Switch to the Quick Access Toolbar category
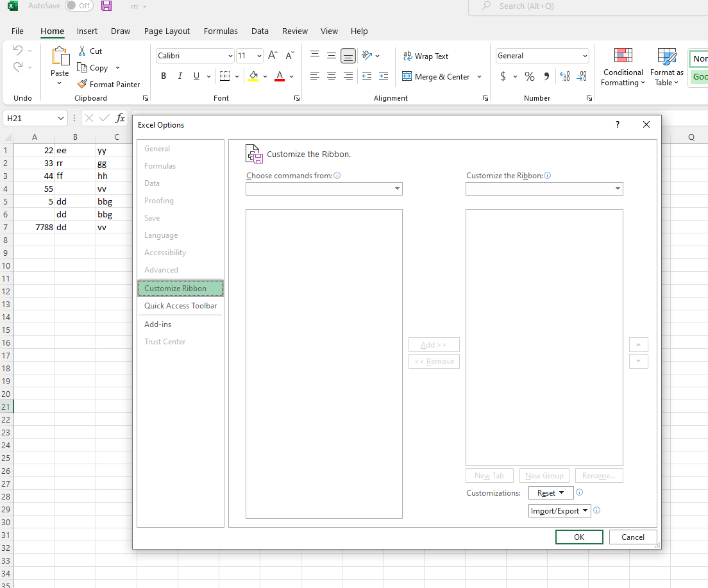Viewport: 708px width, 588px height. point(180,306)
